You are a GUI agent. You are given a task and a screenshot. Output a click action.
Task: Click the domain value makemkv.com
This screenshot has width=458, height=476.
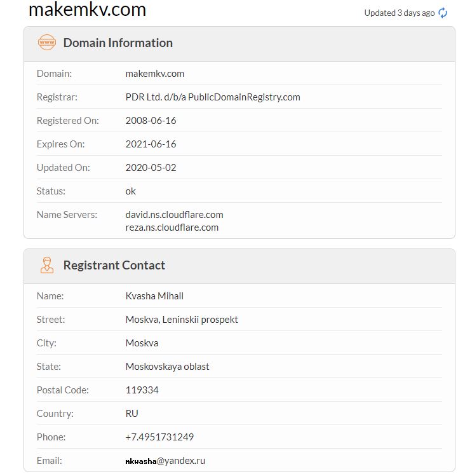[155, 74]
